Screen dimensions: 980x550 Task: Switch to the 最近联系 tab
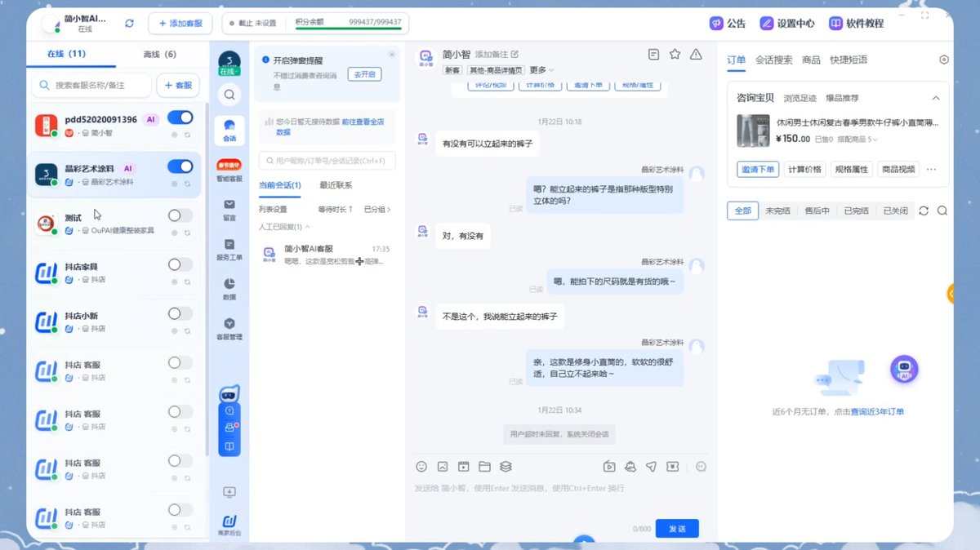coord(336,185)
